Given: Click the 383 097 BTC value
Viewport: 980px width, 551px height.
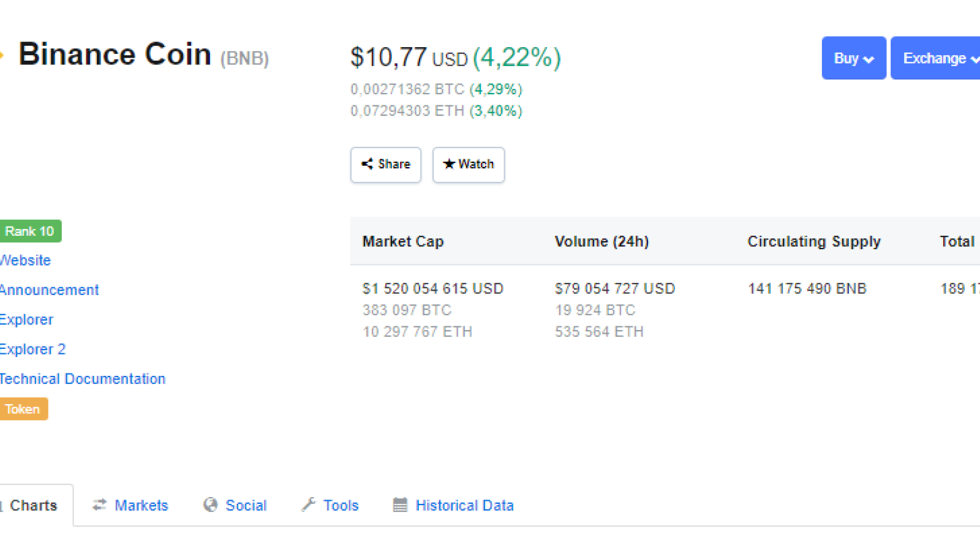Looking at the screenshot, I should point(407,310).
